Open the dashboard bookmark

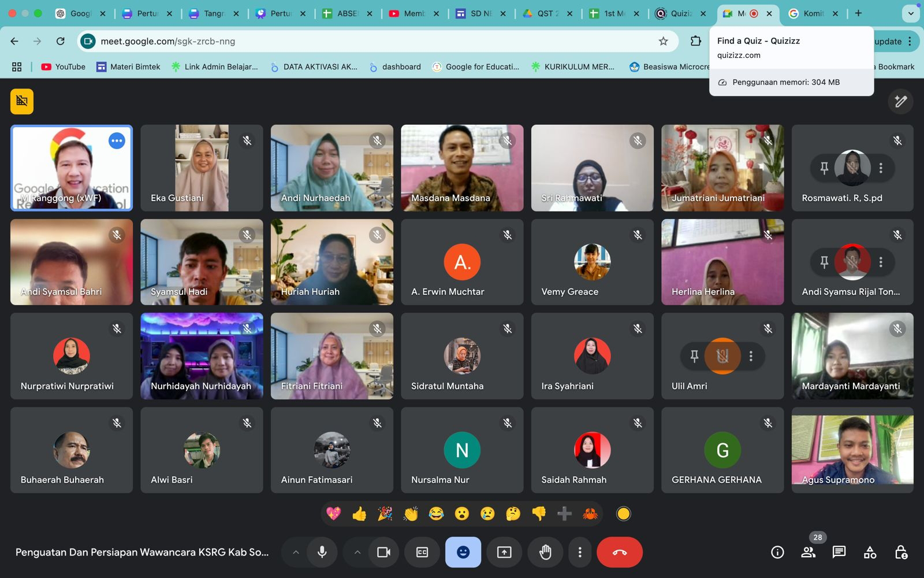(x=395, y=66)
